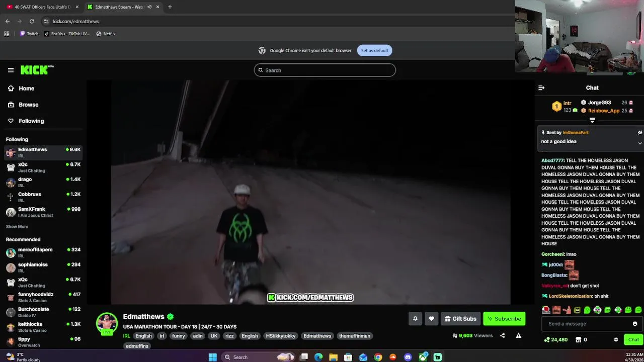
Task: Open drago channel in sidebar
Action: click(43, 182)
